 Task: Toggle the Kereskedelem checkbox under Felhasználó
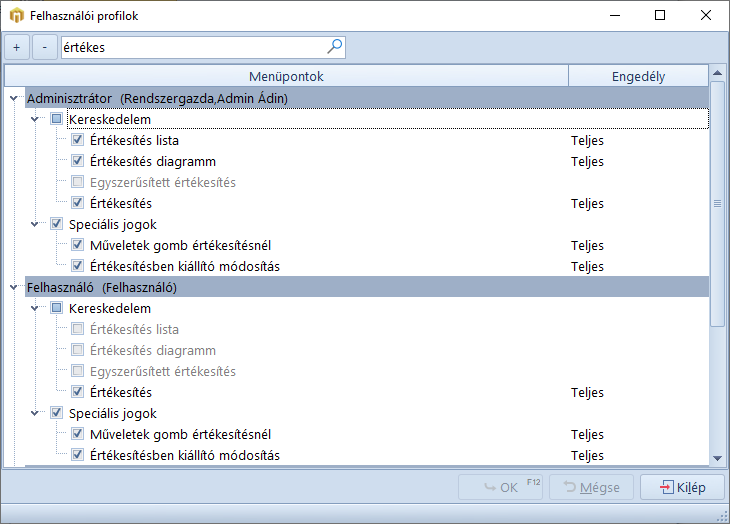56,309
